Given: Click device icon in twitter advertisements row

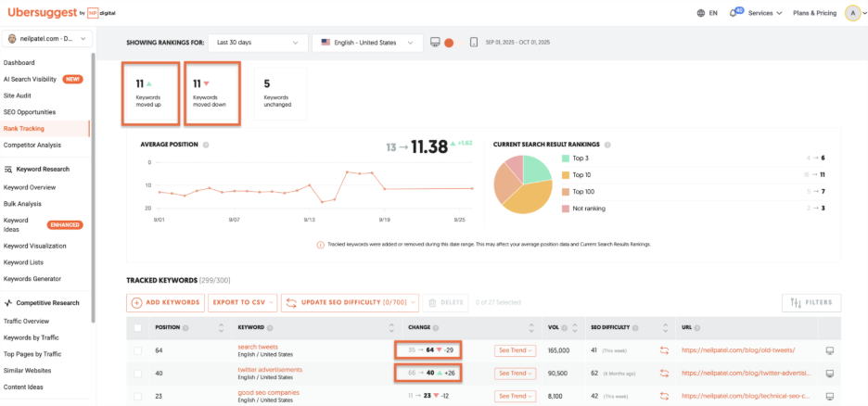Looking at the screenshot, I should 830,374.
